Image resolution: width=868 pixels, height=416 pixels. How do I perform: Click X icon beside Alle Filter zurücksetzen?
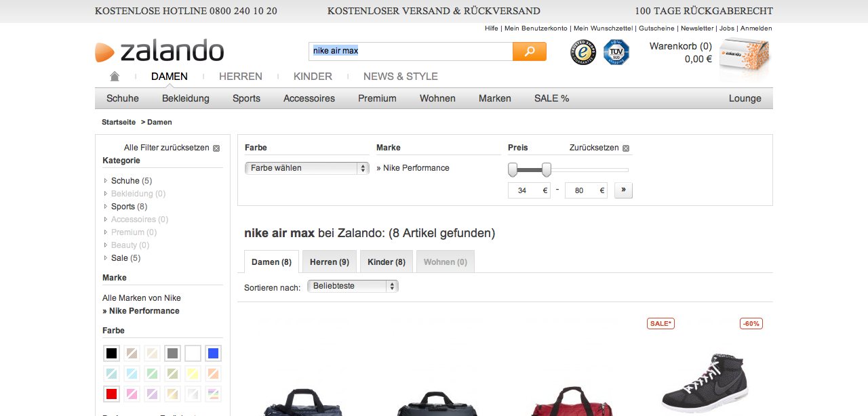tap(216, 148)
